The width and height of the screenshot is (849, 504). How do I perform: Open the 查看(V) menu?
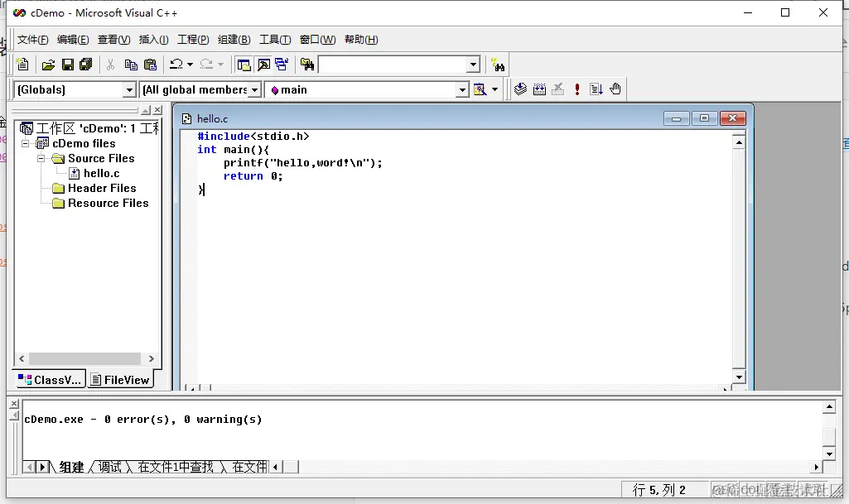(113, 40)
